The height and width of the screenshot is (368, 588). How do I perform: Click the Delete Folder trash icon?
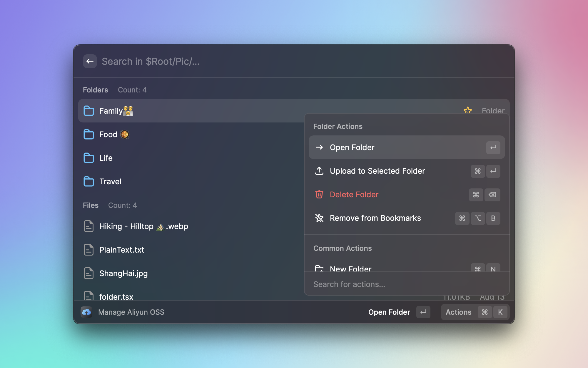[x=319, y=195]
